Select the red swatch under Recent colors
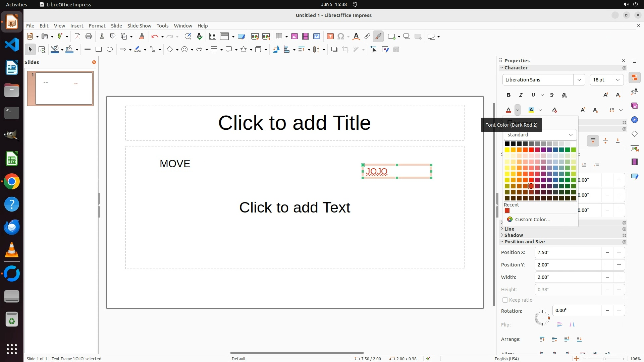Screen dimensions: 644x362 point(507,211)
